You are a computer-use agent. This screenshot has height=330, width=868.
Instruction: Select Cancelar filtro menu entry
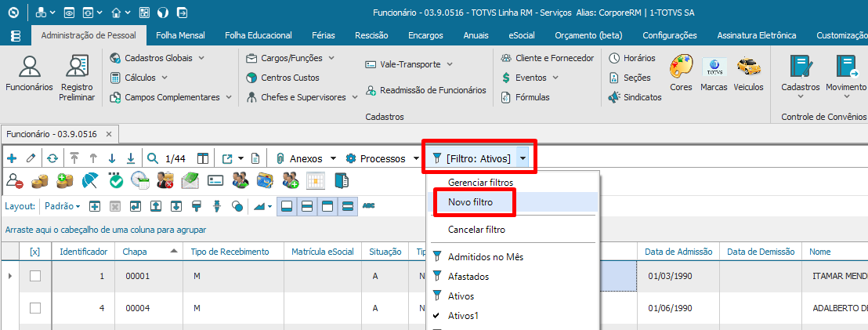point(512,229)
